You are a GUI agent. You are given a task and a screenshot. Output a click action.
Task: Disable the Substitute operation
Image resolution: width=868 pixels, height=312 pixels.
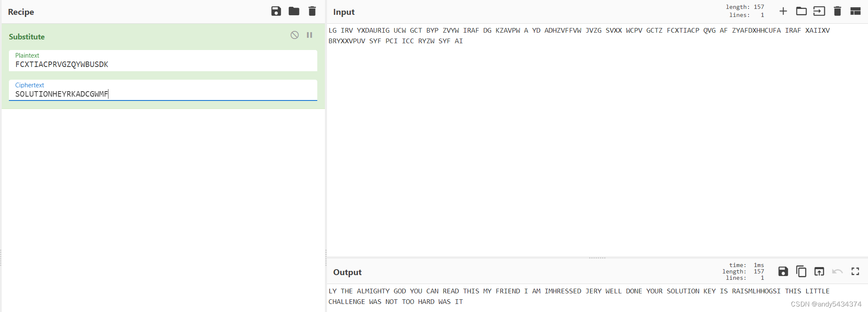295,35
